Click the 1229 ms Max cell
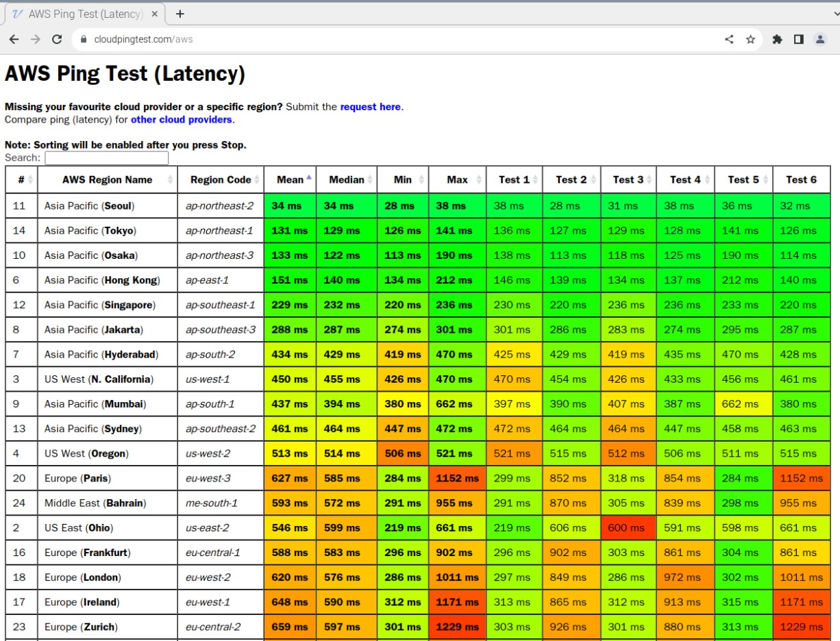Viewport: 840px width, 641px height. point(458,627)
